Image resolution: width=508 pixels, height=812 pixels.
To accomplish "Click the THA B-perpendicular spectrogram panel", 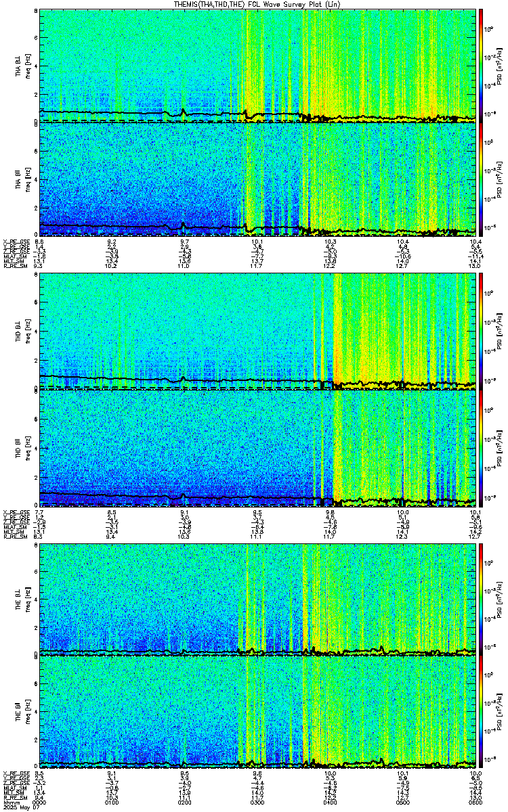I will pyautogui.click(x=258, y=66).
